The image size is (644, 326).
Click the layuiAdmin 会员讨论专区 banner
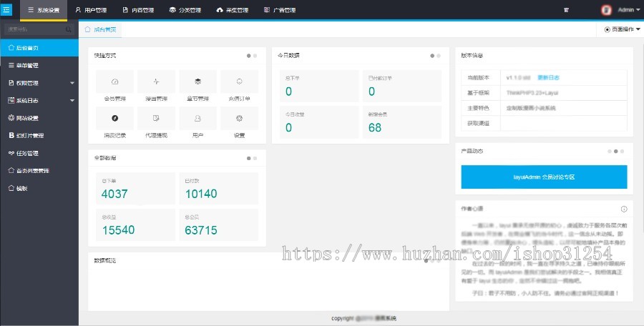tap(544, 177)
